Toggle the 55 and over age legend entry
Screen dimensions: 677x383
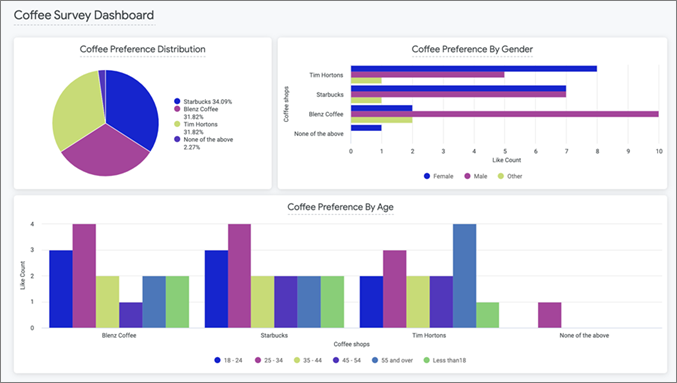click(392, 360)
